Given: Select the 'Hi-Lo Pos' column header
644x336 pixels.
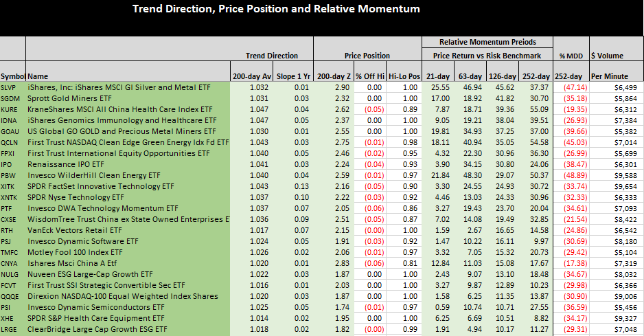Looking at the screenshot, I should [403, 76].
